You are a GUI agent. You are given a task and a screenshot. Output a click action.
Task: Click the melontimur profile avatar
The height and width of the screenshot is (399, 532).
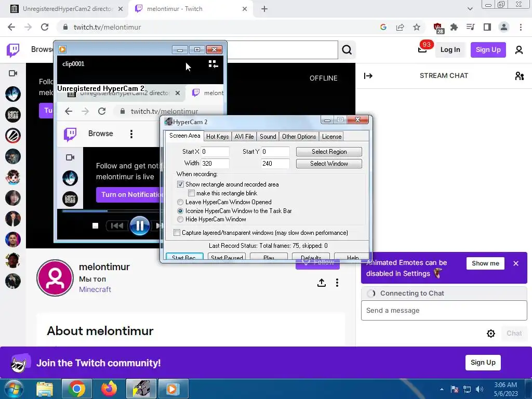(55, 278)
